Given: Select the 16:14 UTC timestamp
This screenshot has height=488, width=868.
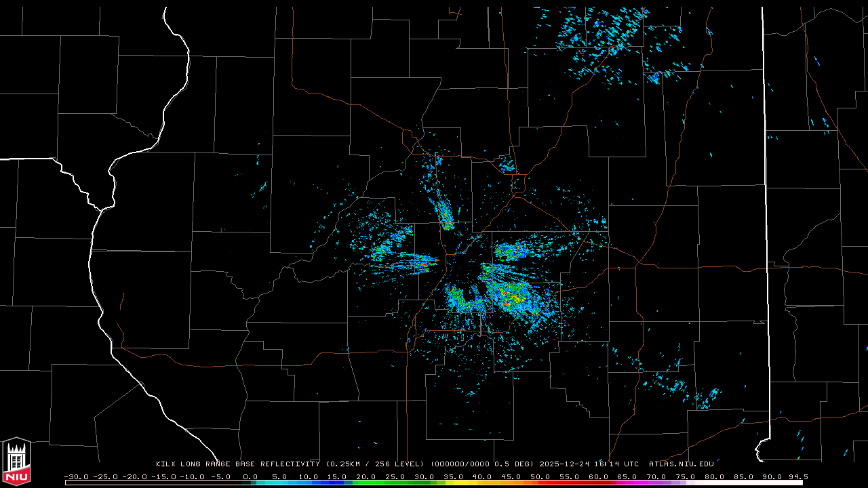Looking at the screenshot, I should pyautogui.click(x=620, y=464).
